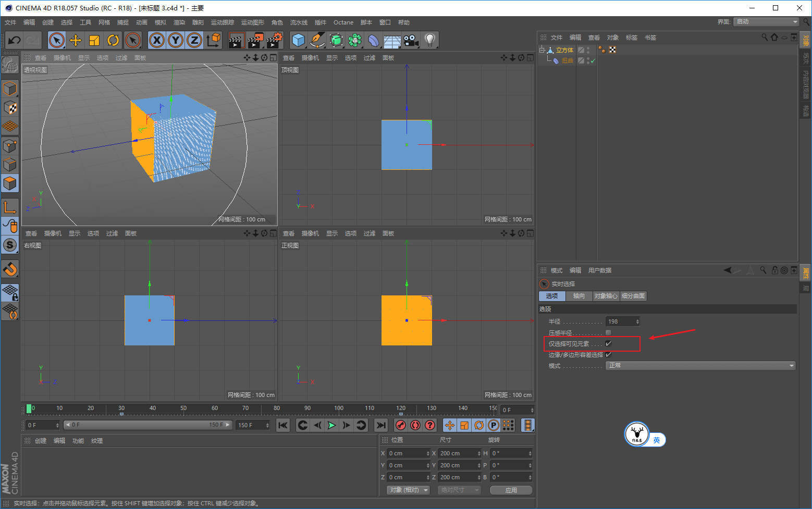The width and height of the screenshot is (812, 509).
Task: Select Polygons mode in left toolbar
Action: coord(10,183)
